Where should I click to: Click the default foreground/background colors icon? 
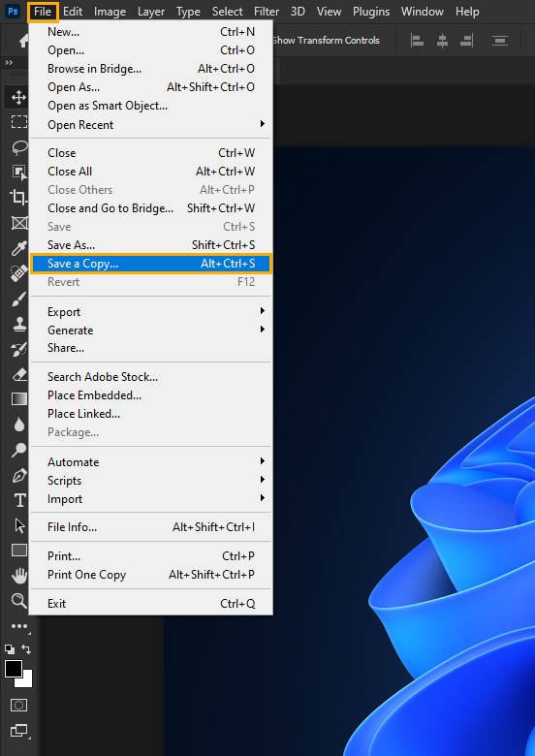click(x=9, y=649)
